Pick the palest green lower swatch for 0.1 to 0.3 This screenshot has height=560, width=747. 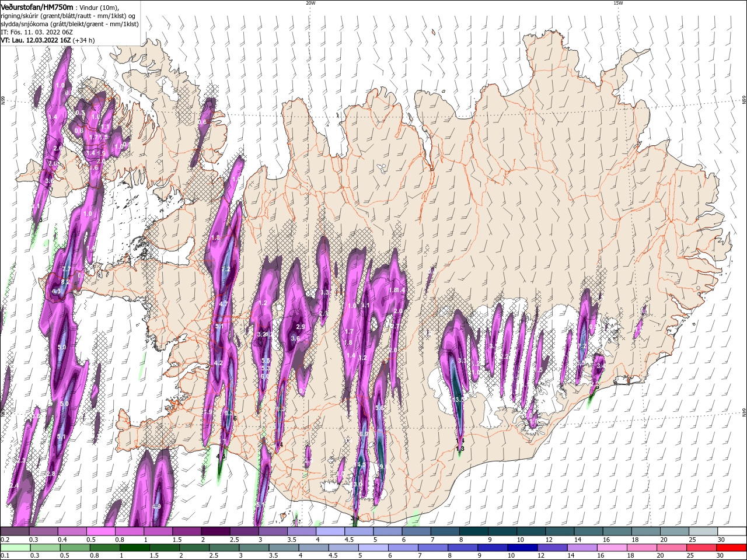(17, 547)
